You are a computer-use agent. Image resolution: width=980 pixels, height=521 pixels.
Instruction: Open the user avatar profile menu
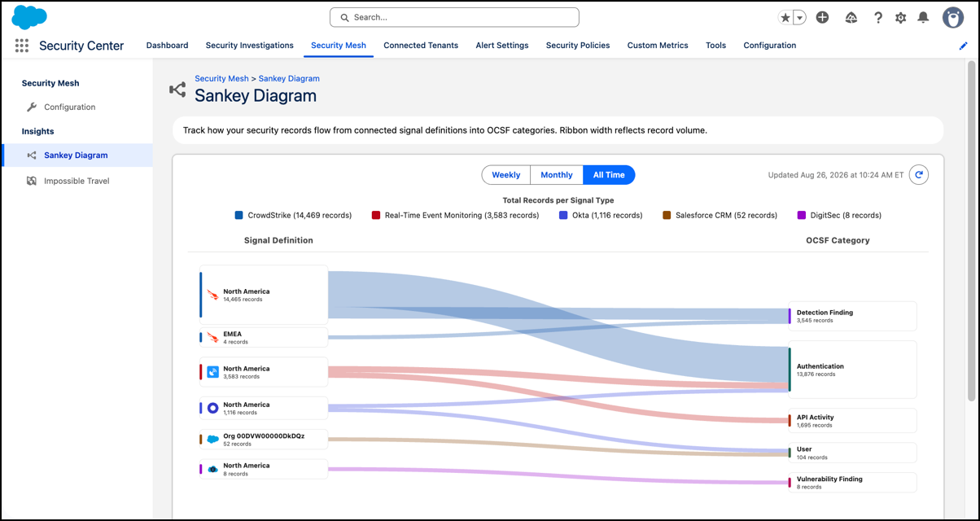pos(953,17)
